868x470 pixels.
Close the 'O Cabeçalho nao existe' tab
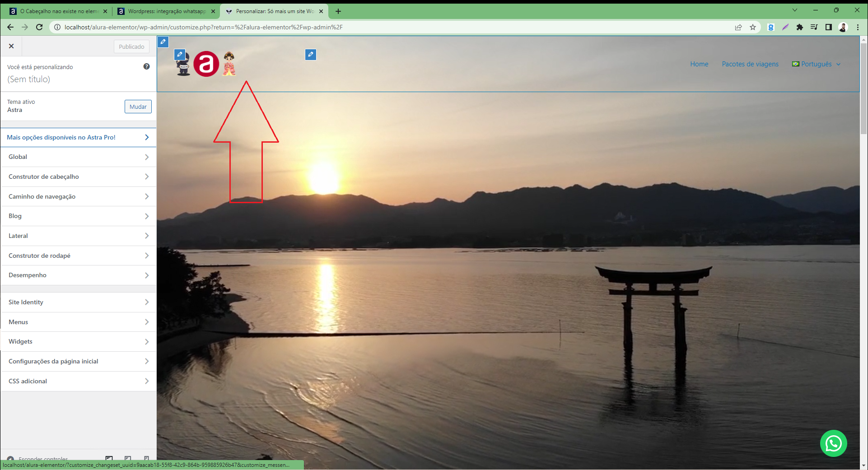[105, 11]
